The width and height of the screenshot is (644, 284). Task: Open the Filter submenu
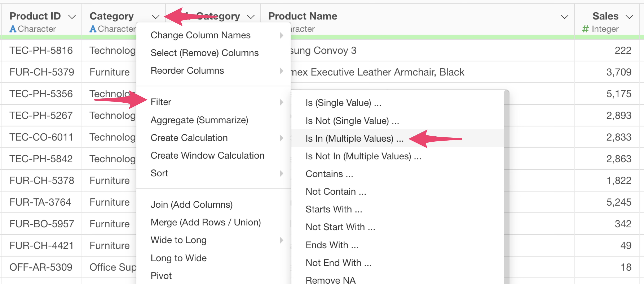[x=161, y=102]
